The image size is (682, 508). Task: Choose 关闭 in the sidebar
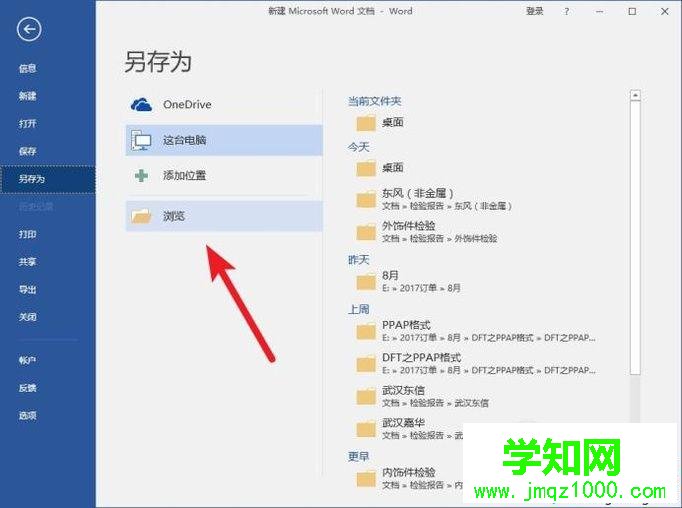27,317
